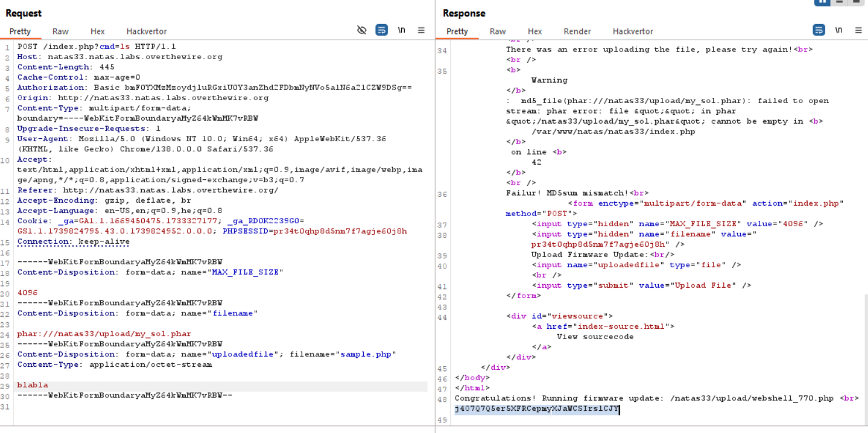Click 'Failur! MD5sum mismatch!' response text
This screenshot has height=433, width=868.
pos(567,193)
